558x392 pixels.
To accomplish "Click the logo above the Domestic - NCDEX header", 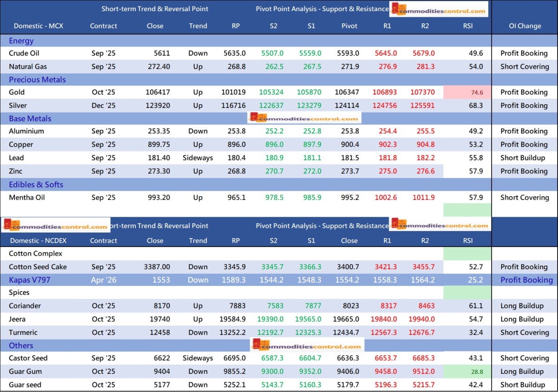I will pos(56,226).
